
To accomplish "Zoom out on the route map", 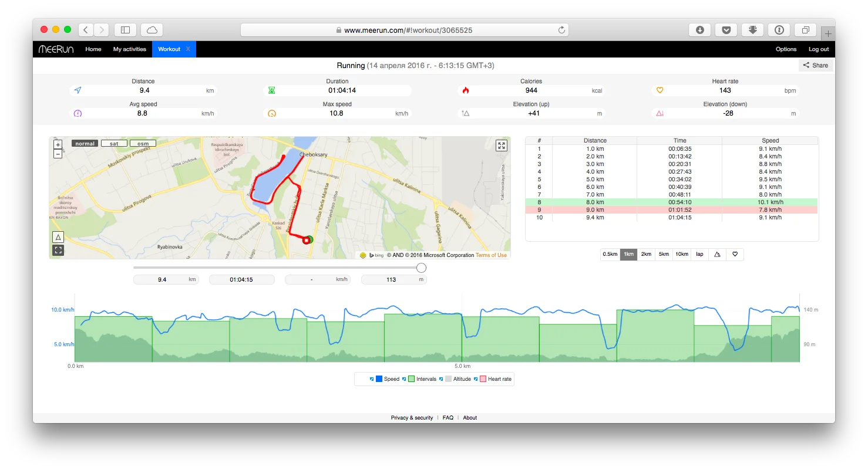I will 58,154.
